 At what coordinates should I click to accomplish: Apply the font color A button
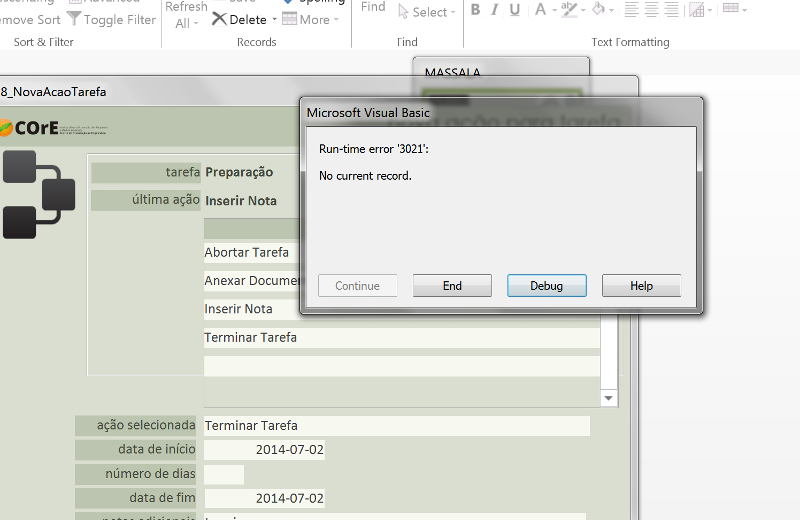(x=540, y=10)
